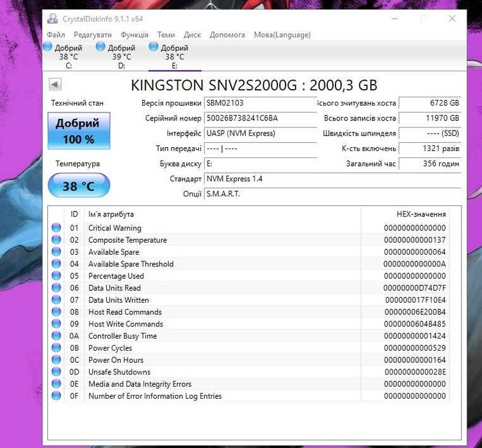The width and height of the screenshot is (482, 448).
Task: Select the Host Write Commands hex value
Action: tap(415, 324)
